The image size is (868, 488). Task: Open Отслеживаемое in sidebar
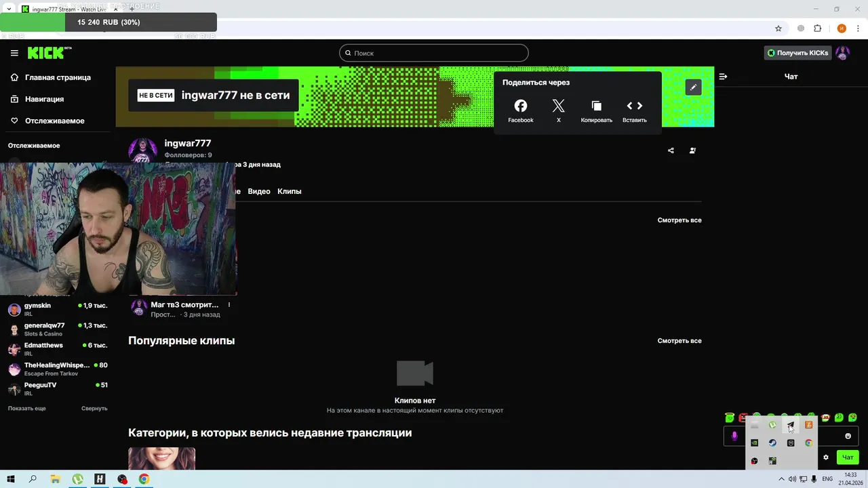[55, 121]
